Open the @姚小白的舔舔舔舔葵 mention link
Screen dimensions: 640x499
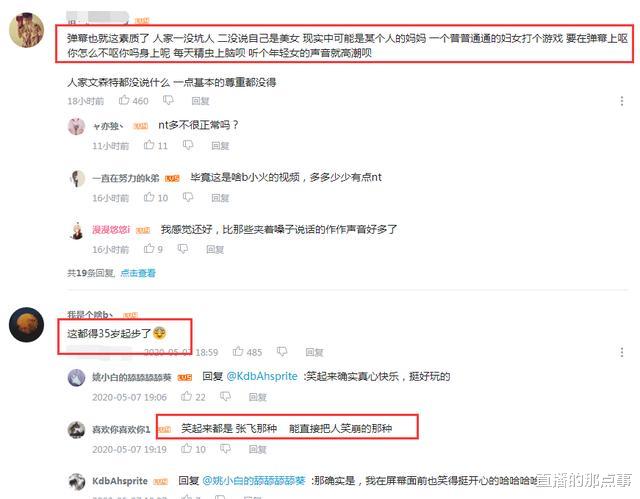[x=254, y=481]
